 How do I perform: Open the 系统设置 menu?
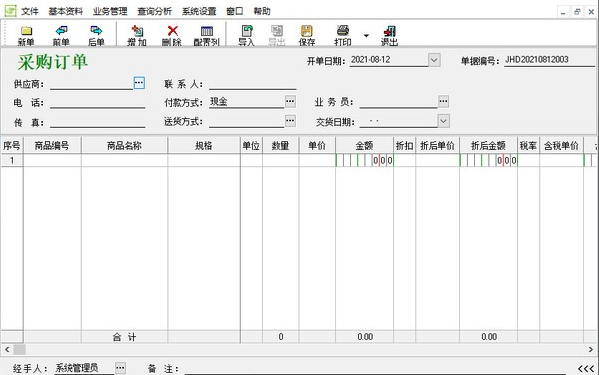tap(199, 11)
